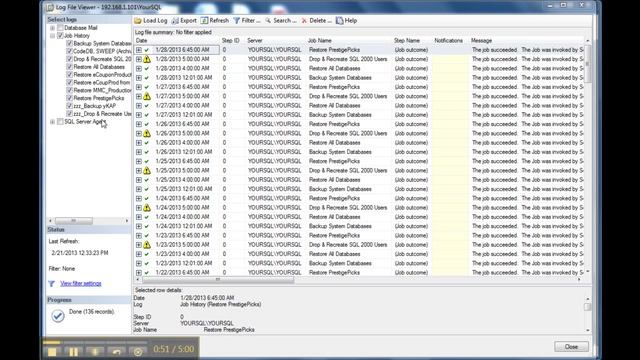
Task: Check the SQL Server Agent checkbox
Action: click(60, 122)
